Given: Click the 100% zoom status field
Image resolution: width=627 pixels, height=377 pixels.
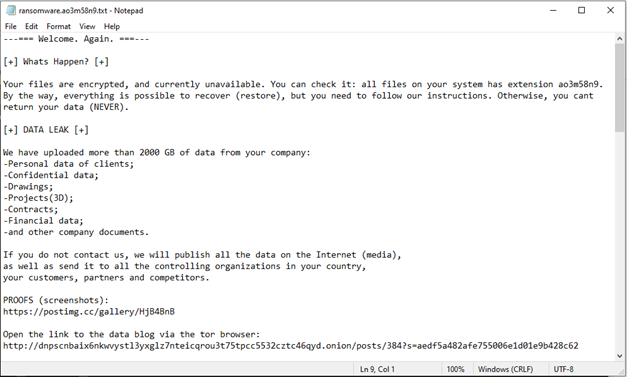Looking at the screenshot, I should click(455, 369).
